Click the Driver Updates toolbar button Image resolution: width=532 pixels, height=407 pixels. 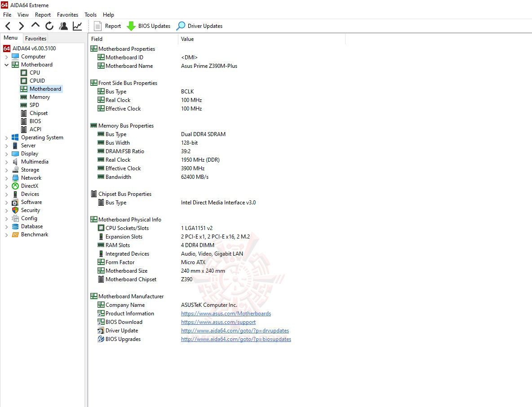(x=199, y=26)
